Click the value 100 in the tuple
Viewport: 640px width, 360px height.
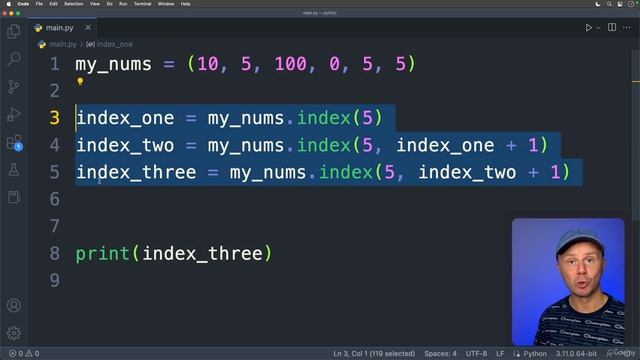(x=290, y=64)
